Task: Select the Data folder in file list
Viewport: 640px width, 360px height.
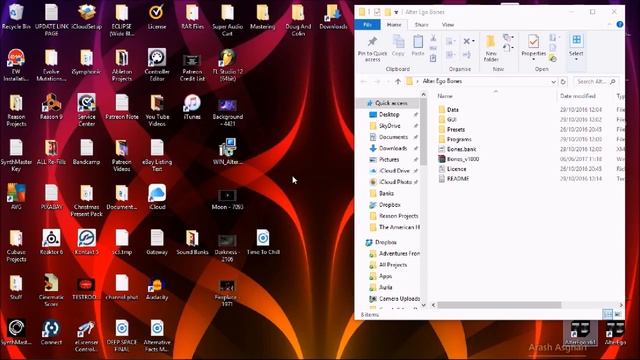Action: point(452,109)
